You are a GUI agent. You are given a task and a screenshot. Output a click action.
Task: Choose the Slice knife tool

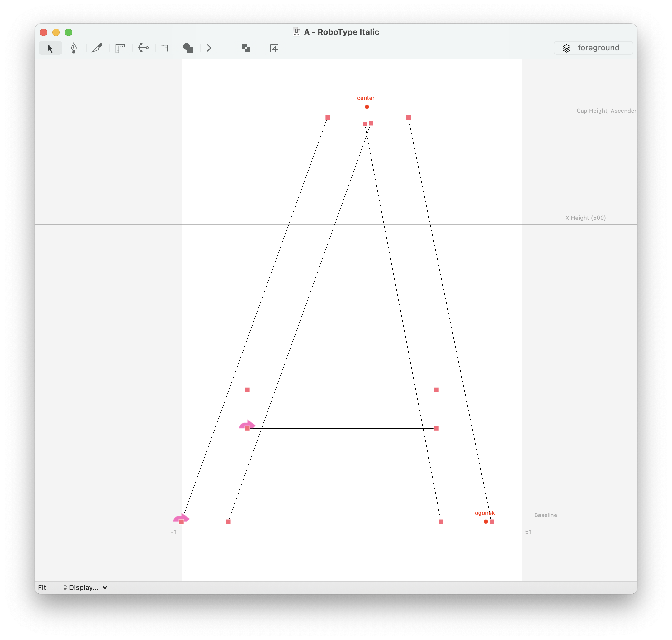click(x=97, y=48)
